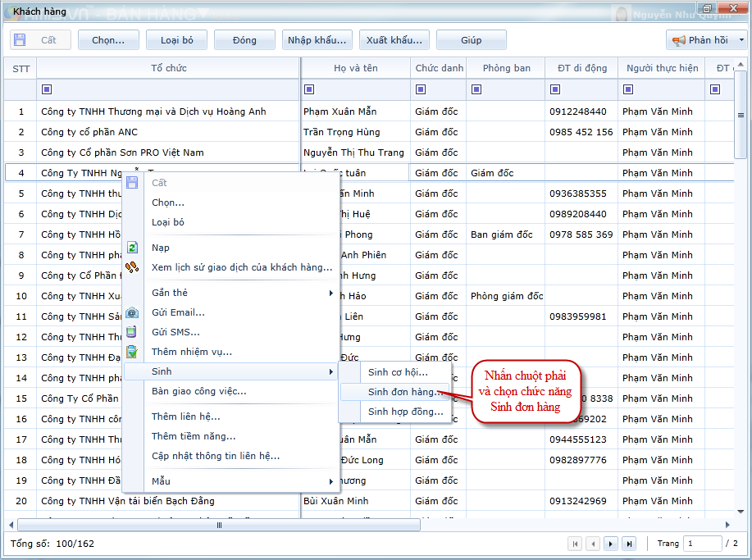This screenshot has width=752, height=560.
Task: Choose Bàn giao công việc menu entry
Action: pyautogui.click(x=198, y=391)
